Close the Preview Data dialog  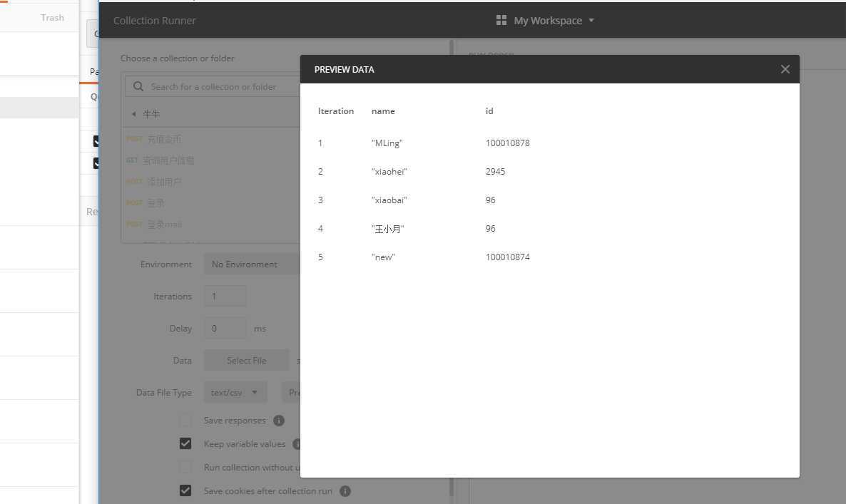(x=785, y=69)
